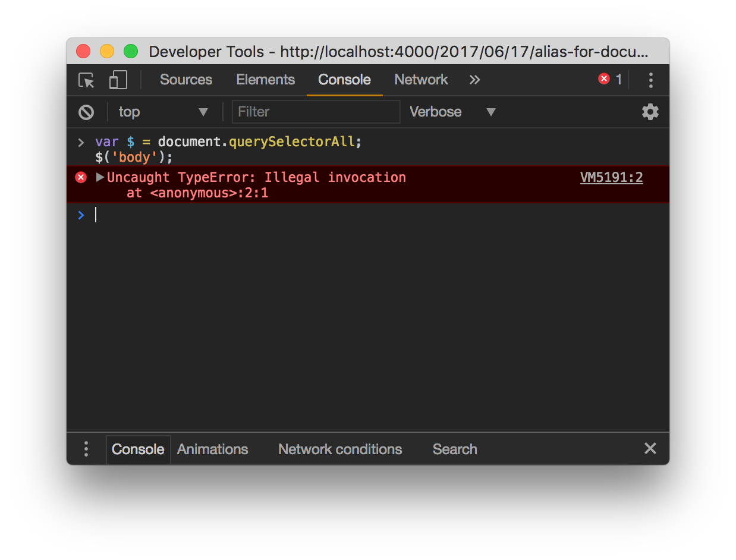This screenshot has height=560, width=736.
Task: Open the Verbose log level dropdown
Action: [452, 112]
